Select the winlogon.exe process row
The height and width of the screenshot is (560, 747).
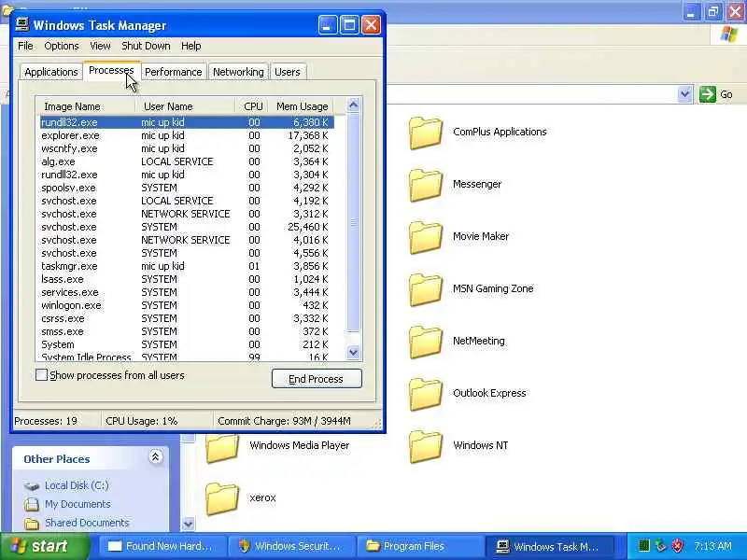point(187,306)
